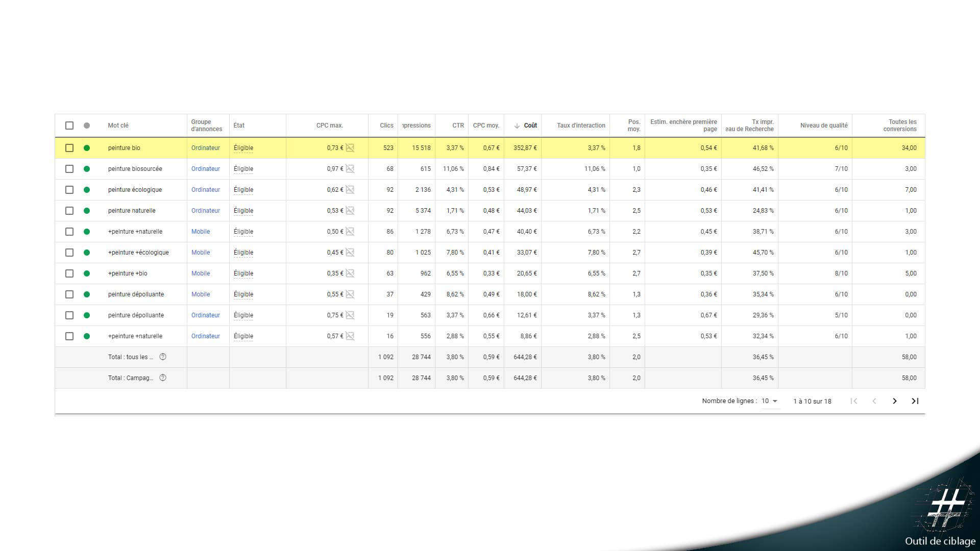Viewport: 980px width, 551px height.
Task: Go to the next page of results
Action: [894, 401]
